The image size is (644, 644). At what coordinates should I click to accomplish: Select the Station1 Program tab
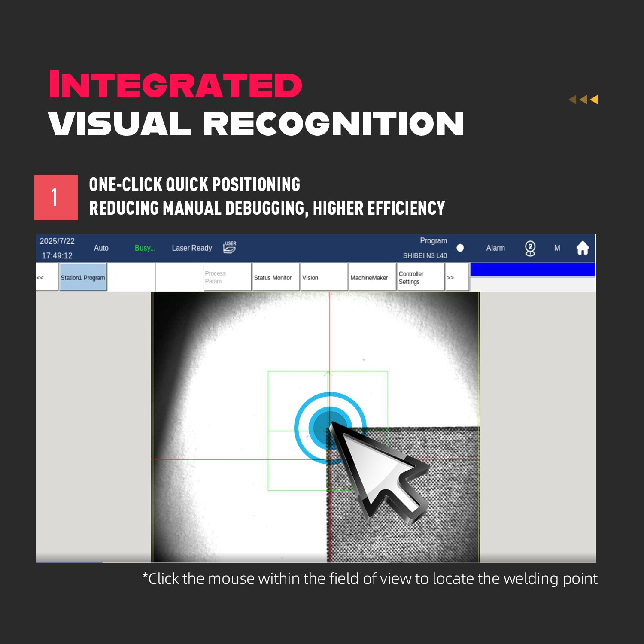click(83, 278)
